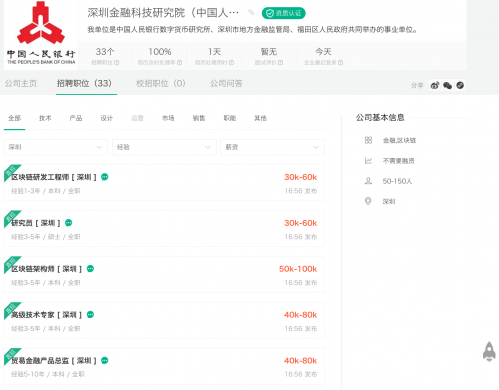Viewport: 499px width, 390px height.
Task: Filter jobs by 设计 category
Action: (x=106, y=118)
